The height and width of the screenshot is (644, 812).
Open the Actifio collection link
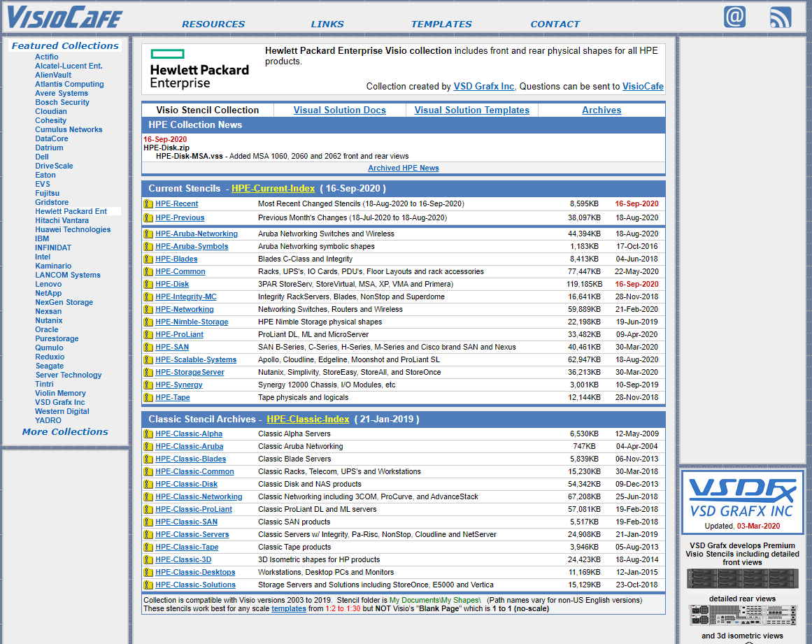click(x=47, y=57)
